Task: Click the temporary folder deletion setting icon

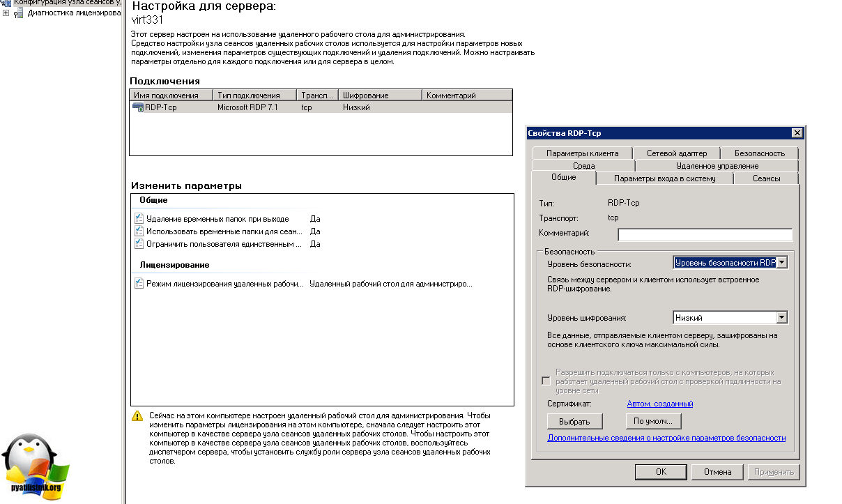Action: pos(139,219)
